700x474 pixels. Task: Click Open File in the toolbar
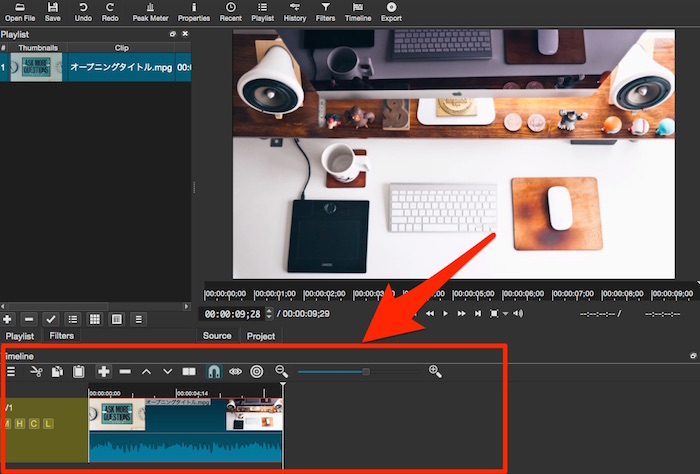point(19,12)
